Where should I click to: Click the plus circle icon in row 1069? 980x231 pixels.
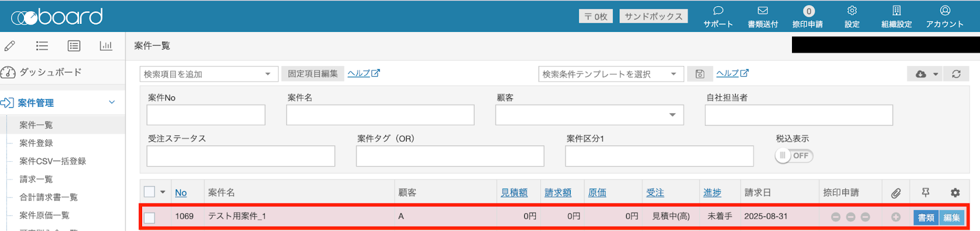[x=895, y=217]
